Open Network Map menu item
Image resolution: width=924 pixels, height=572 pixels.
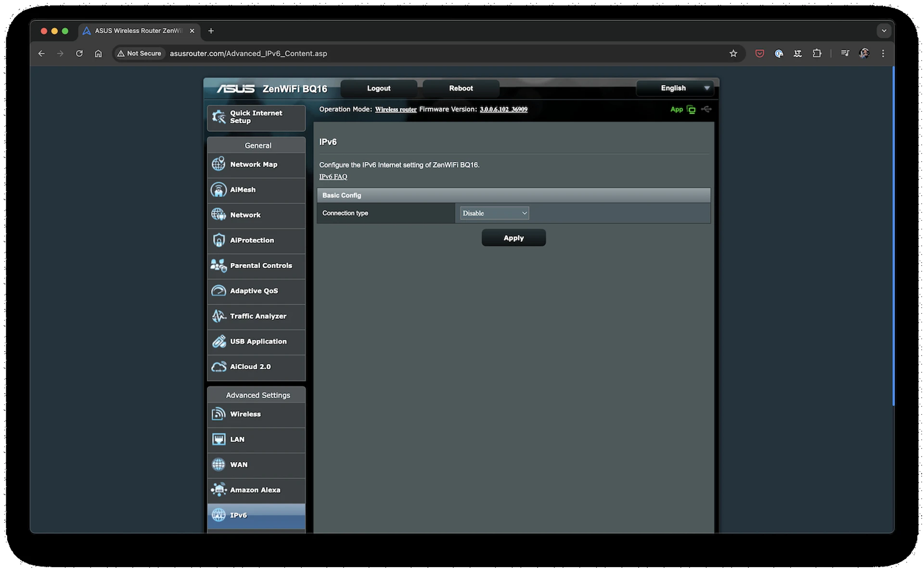256,165
